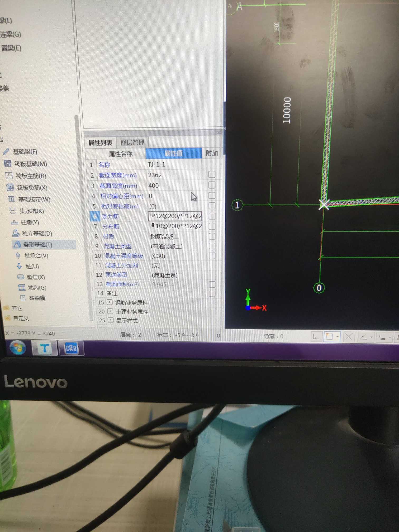This screenshot has width=399, height=532.
Task: Check 附加 box for 材质 row
Action: [212, 236]
